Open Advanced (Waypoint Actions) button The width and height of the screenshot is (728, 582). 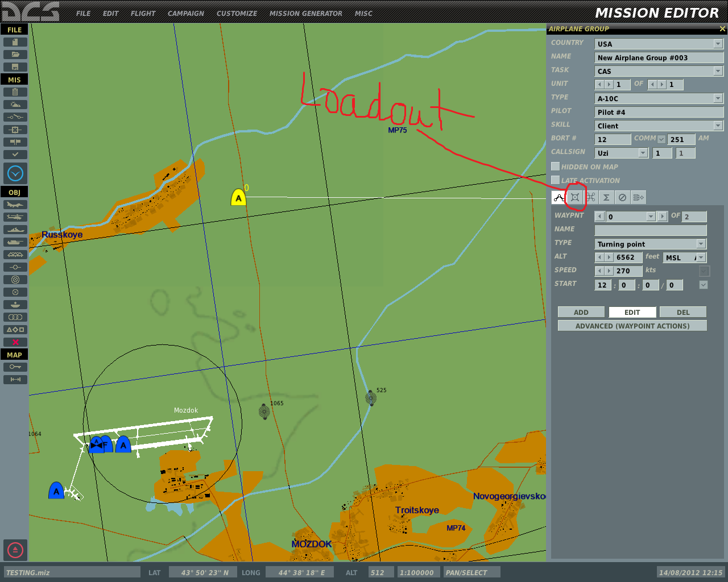point(632,326)
